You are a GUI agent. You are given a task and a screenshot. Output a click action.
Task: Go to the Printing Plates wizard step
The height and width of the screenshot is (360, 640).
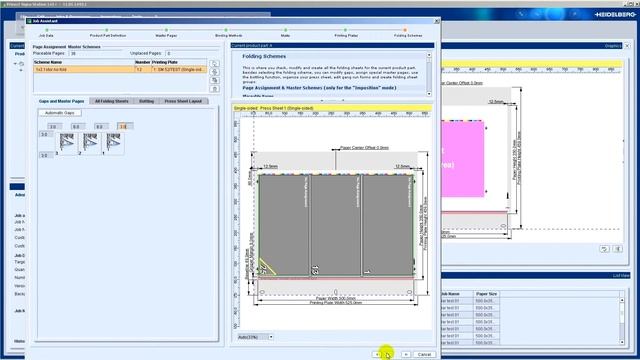[x=346, y=33]
